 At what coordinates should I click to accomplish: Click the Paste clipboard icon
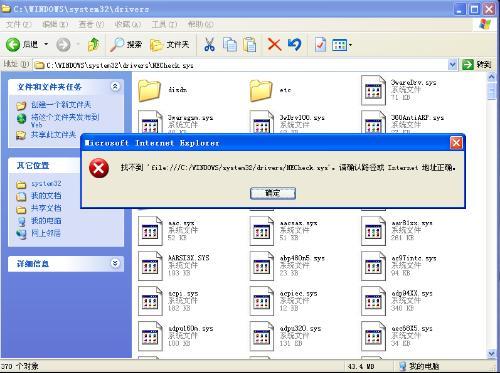pyautogui.click(x=250, y=45)
